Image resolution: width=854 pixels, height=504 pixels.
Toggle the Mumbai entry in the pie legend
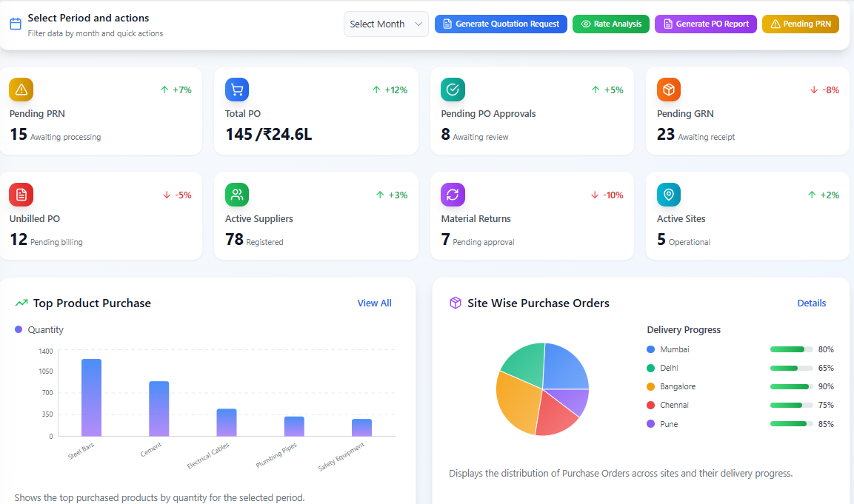669,349
